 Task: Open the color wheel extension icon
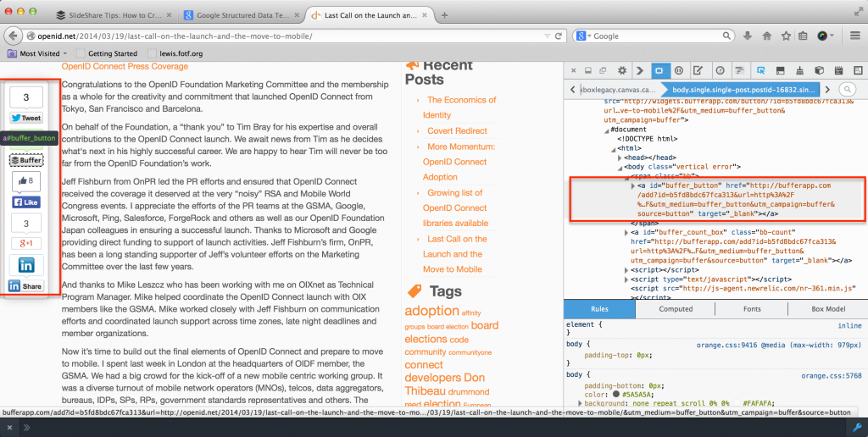click(823, 36)
